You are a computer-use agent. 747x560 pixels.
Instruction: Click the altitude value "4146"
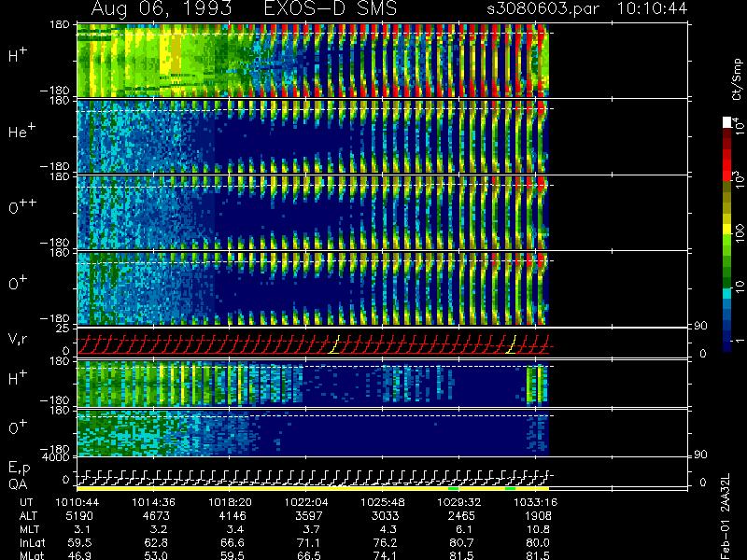(233, 516)
